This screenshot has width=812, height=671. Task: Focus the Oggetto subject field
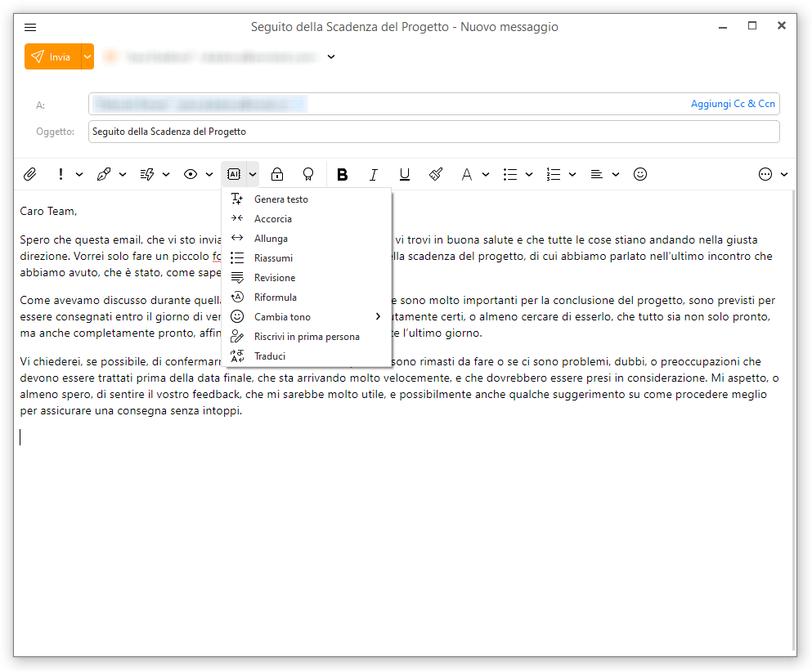click(434, 132)
